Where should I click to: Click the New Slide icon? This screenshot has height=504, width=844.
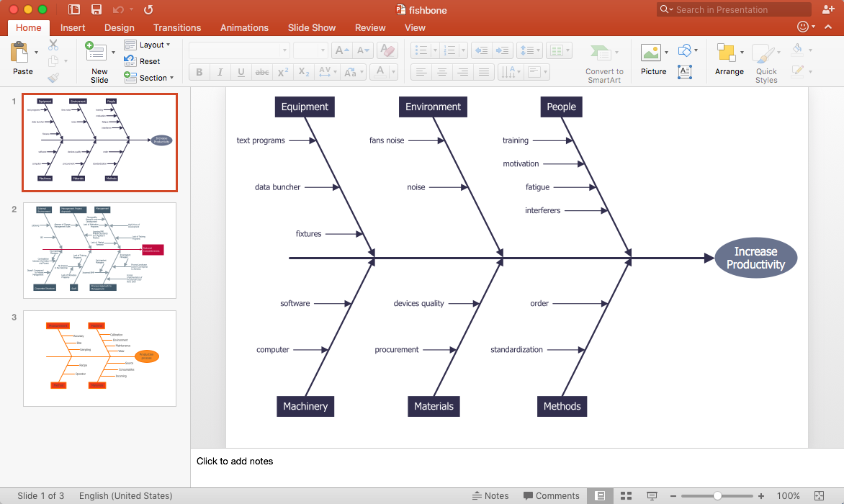pyautogui.click(x=95, y=52)
